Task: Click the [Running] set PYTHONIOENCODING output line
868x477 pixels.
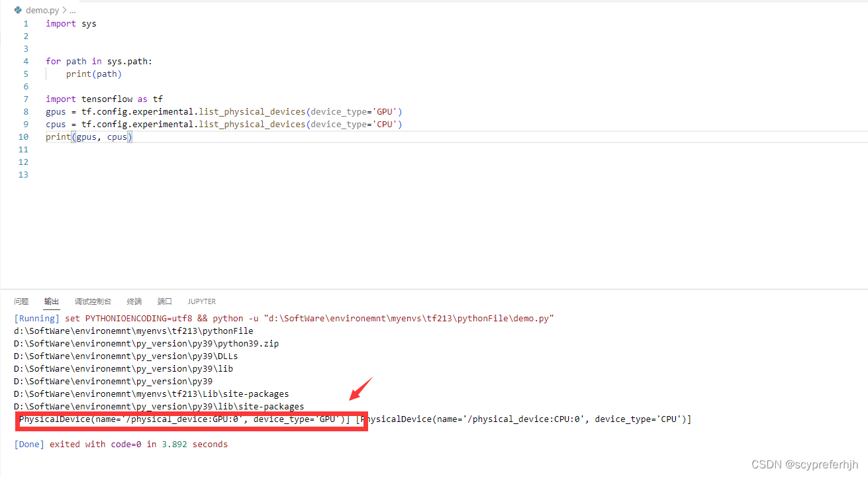Action: tap(283, 318)
